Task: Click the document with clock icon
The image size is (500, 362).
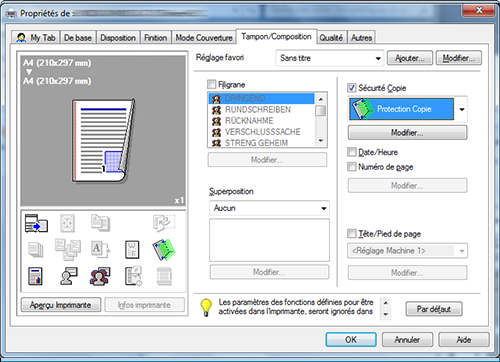Action: pos(133,276)
